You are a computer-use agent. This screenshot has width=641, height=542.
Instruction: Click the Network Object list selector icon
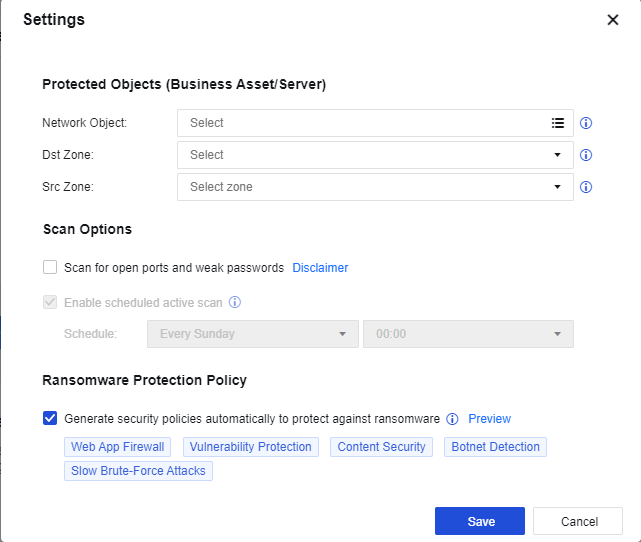pos(558,123)
